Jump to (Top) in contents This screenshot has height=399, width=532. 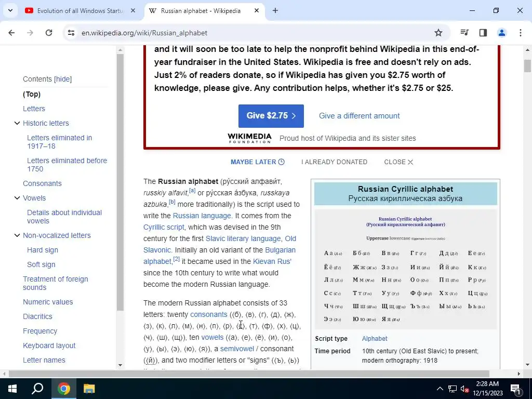click(32, 94)
